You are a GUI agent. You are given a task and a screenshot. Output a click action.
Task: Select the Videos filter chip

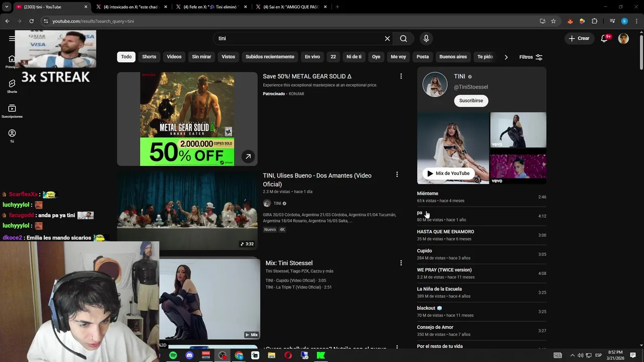coord(174,57)
